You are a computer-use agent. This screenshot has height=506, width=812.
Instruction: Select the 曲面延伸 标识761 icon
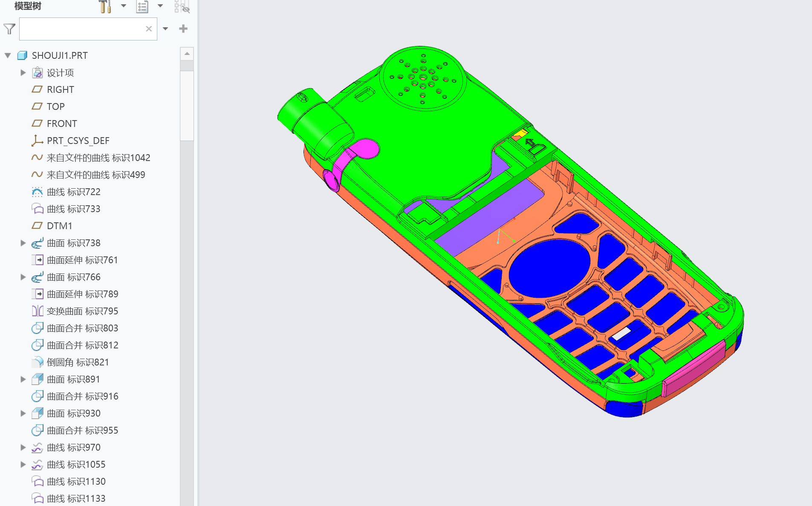38,260
